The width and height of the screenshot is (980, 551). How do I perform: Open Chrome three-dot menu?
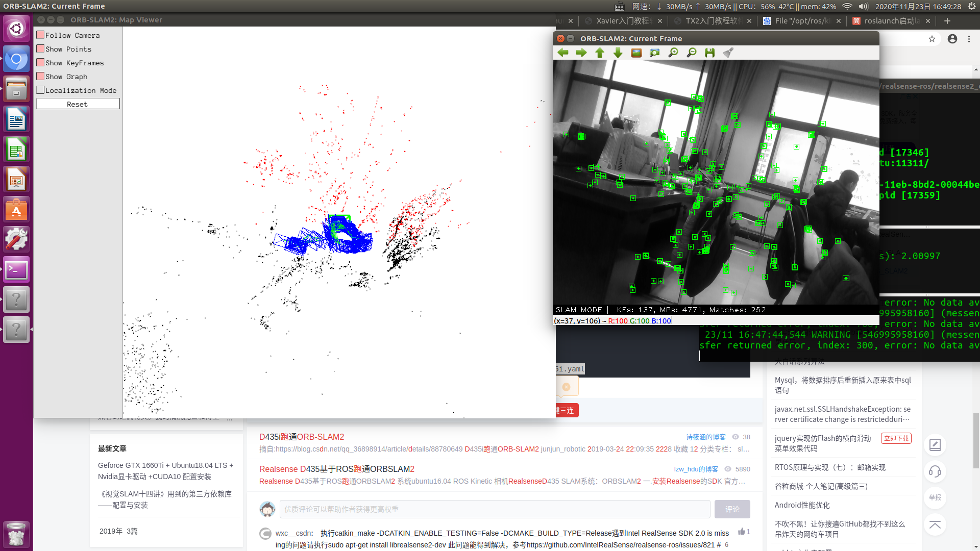(x=969, y=39)
